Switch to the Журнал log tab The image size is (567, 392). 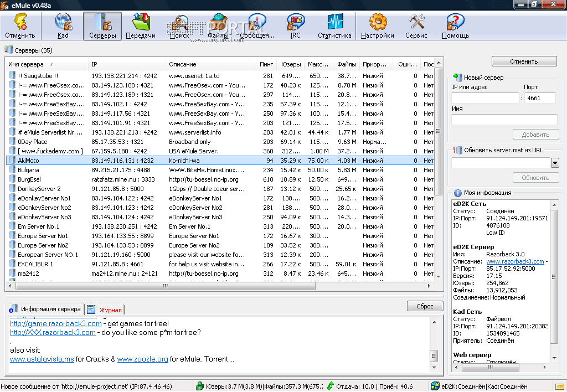tap(105, 310)
